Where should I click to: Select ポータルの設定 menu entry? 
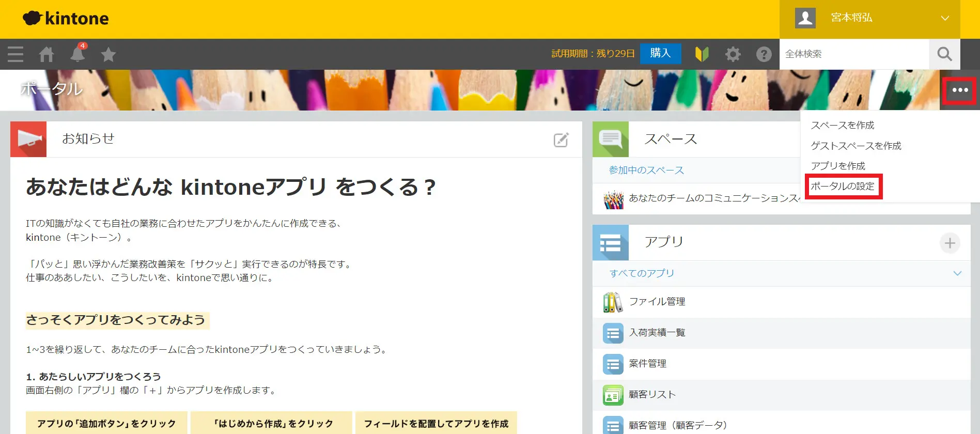843,186
